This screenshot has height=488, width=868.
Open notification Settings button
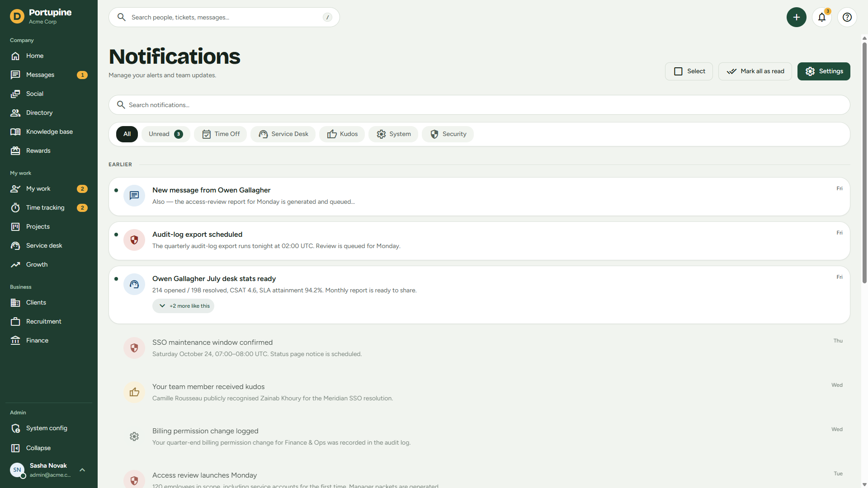pos(824,71)
